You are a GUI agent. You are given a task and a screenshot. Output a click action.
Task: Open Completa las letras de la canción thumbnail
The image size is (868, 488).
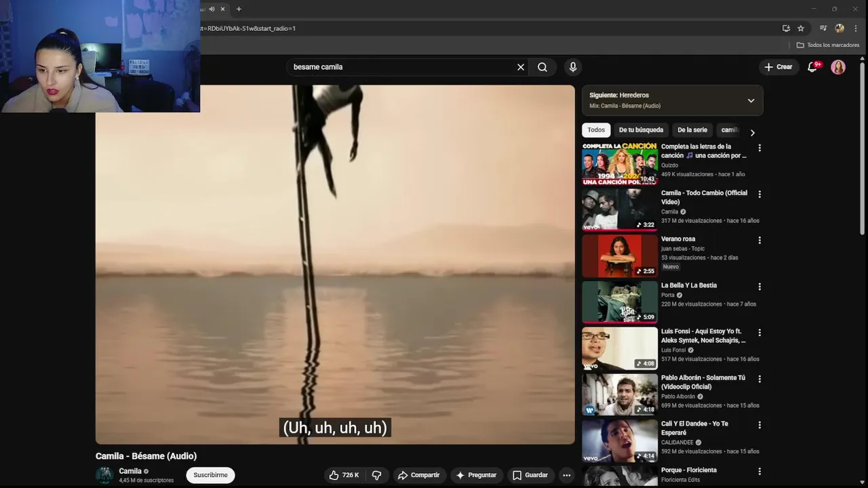coord(620,163)
